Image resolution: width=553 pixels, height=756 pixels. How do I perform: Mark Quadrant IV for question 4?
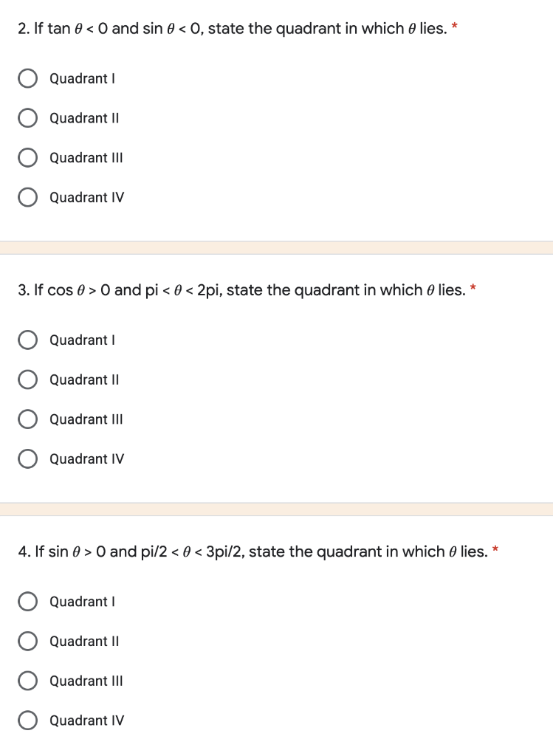pos(27,720)
